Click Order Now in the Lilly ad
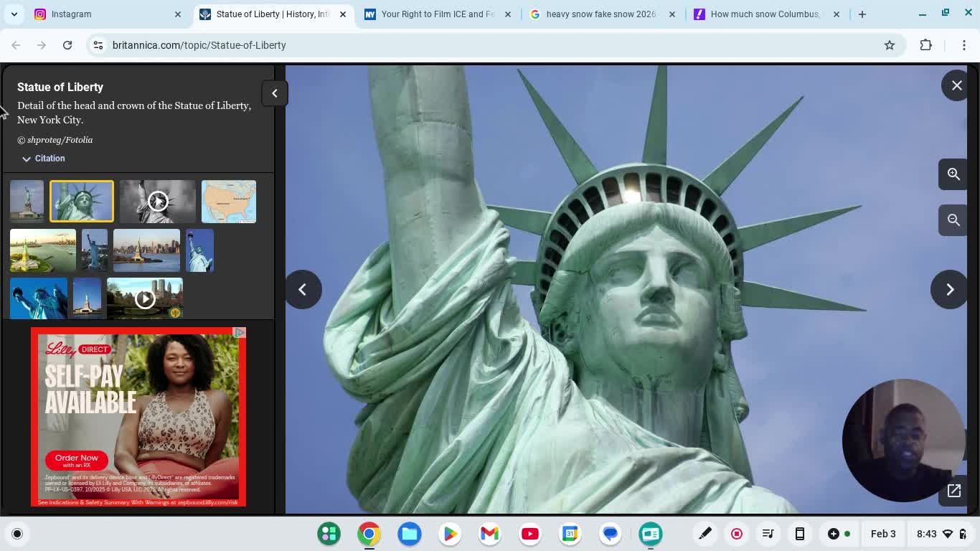Screen dimensions: 980x551 click(x=77, y=460)
